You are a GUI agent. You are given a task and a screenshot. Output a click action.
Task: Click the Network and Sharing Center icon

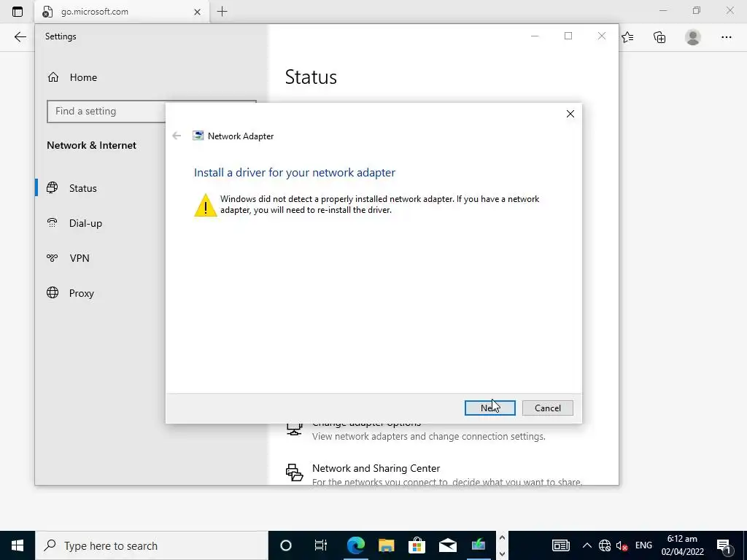[x=295, y=472]
